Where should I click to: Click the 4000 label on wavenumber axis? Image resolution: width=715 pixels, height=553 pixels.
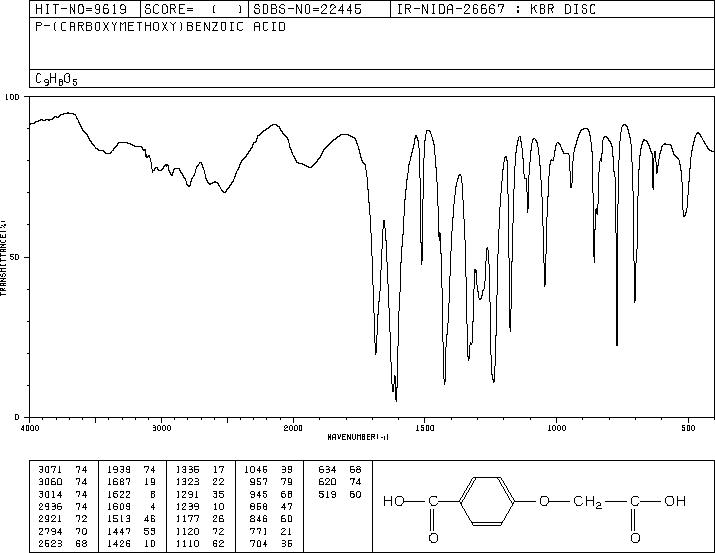[x=30, y=428]
